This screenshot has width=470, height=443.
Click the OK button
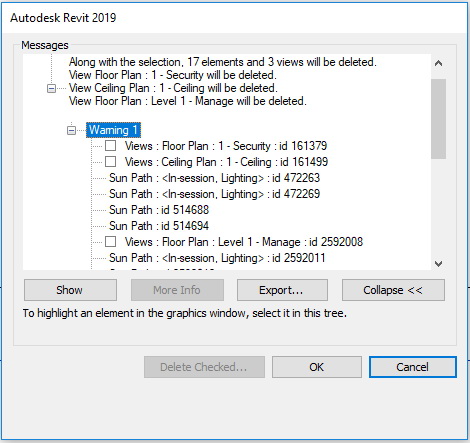point(317,367)
